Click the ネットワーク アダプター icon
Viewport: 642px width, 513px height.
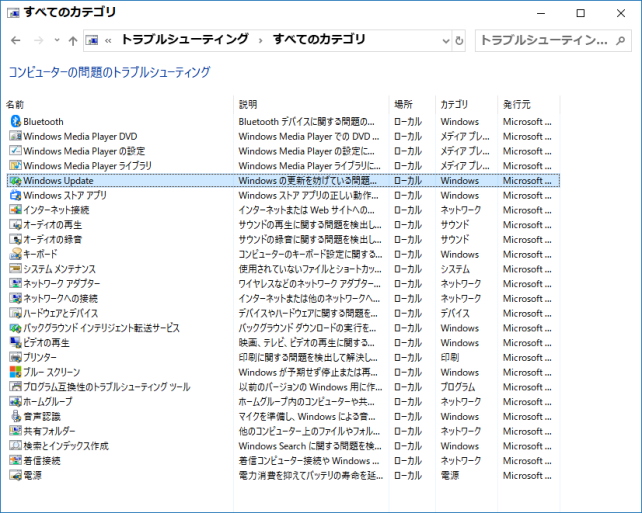16,283
